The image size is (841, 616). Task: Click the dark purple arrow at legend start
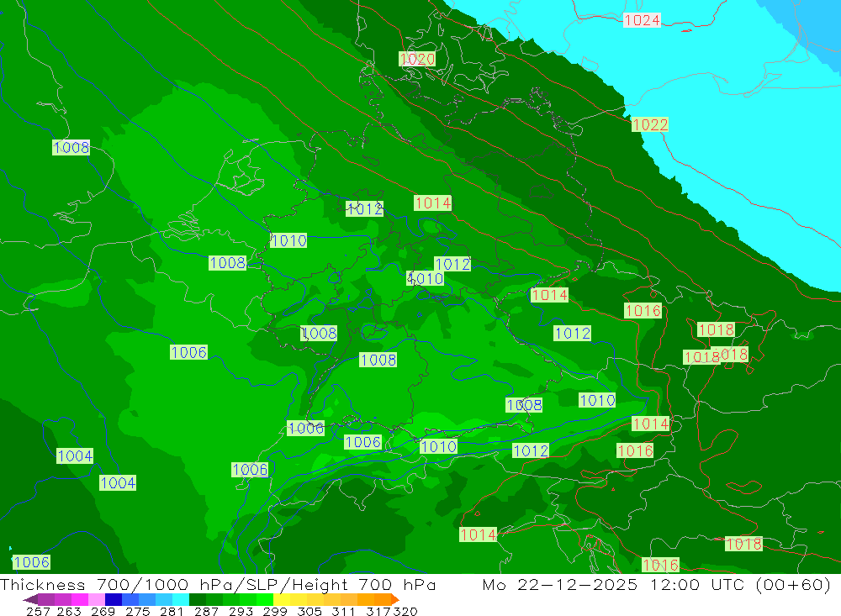30,599
